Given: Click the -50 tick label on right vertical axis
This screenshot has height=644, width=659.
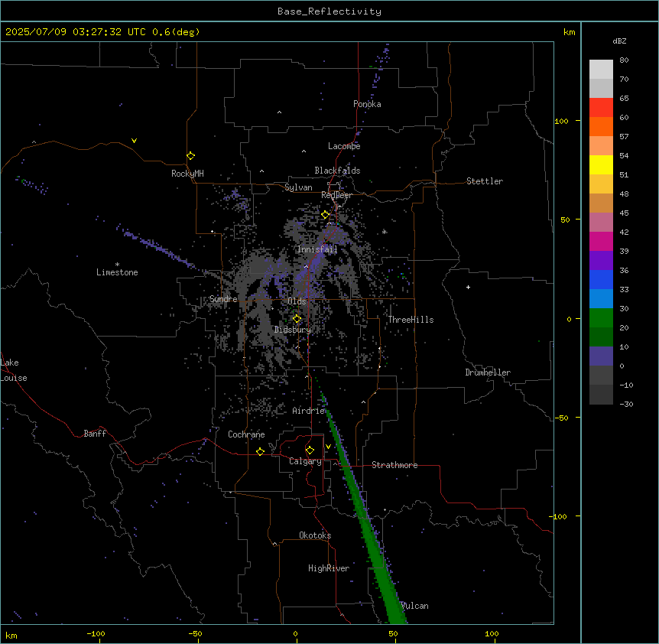Looking at the screenshot, I should 561,418.
